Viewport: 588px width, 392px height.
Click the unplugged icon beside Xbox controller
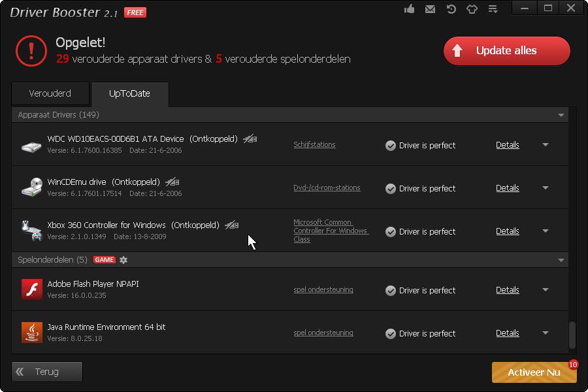pyautogui.click(x=232, y=225)
